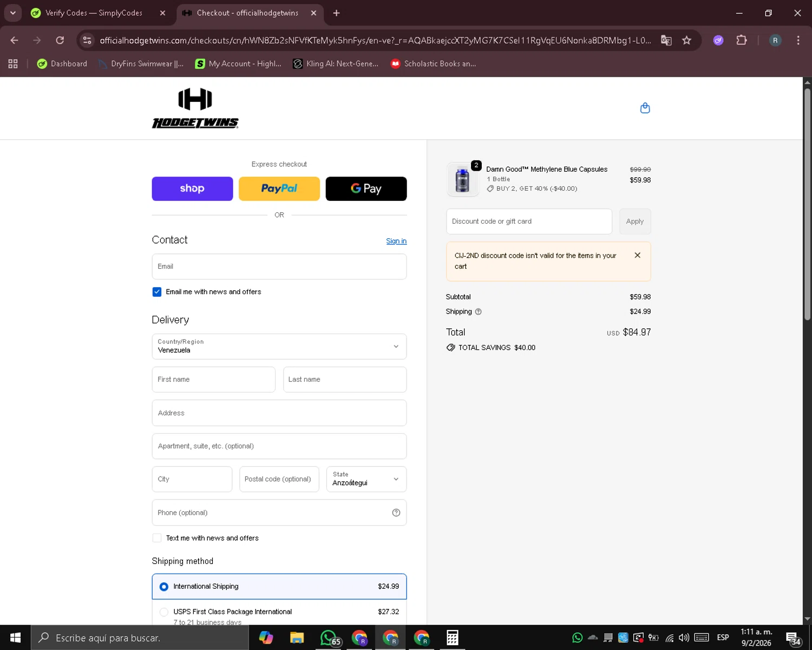The height and width of the screenshot is (650, 812).
Task: Dismiss the invalid discount code alert
Action: pyautogui.click(x=637, y=255)
